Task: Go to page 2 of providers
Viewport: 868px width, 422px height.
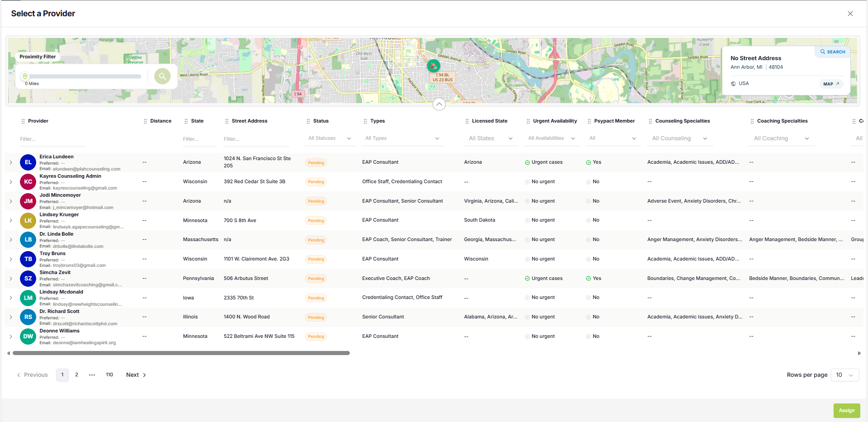Action: pos(76,375)
